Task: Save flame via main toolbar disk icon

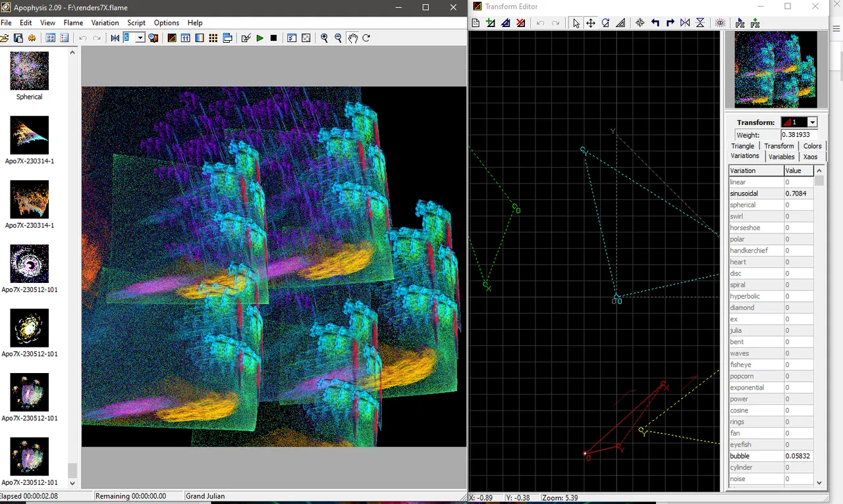Action: (18, 38)
